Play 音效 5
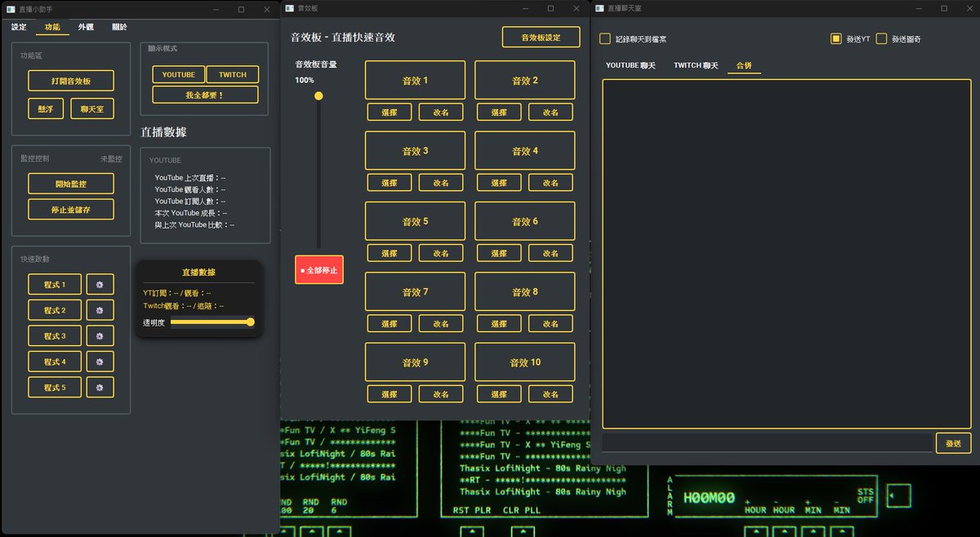 415,221
